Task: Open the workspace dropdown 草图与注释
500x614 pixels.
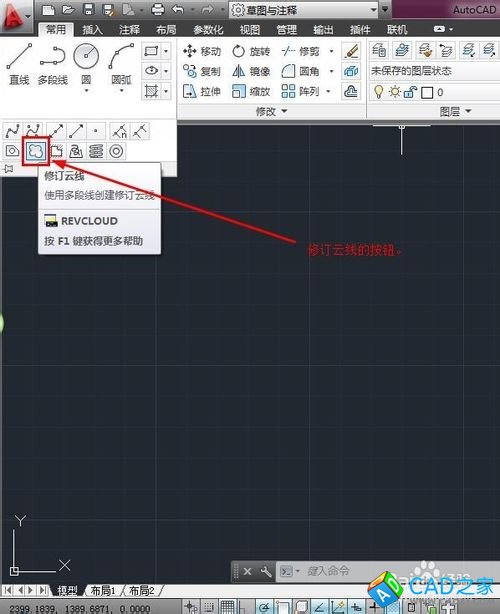Action: coord(304,10)
